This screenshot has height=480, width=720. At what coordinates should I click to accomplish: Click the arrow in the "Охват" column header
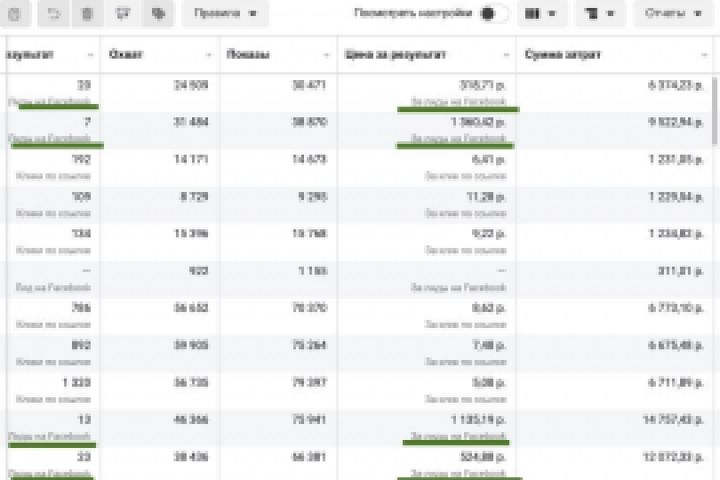pyautogui.click(x=208, y=54)
